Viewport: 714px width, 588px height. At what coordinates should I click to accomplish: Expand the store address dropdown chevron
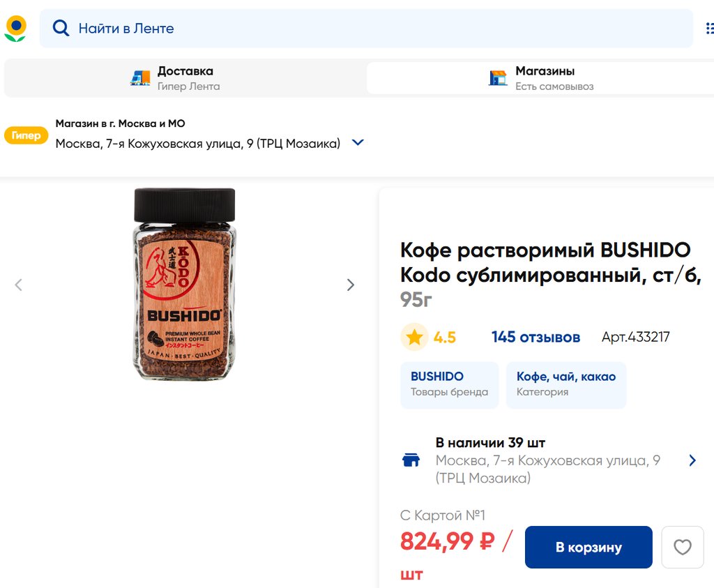358,143
